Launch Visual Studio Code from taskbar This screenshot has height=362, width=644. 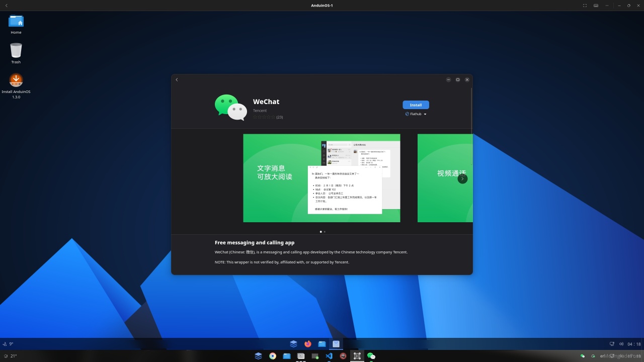(x=329, y=356)
